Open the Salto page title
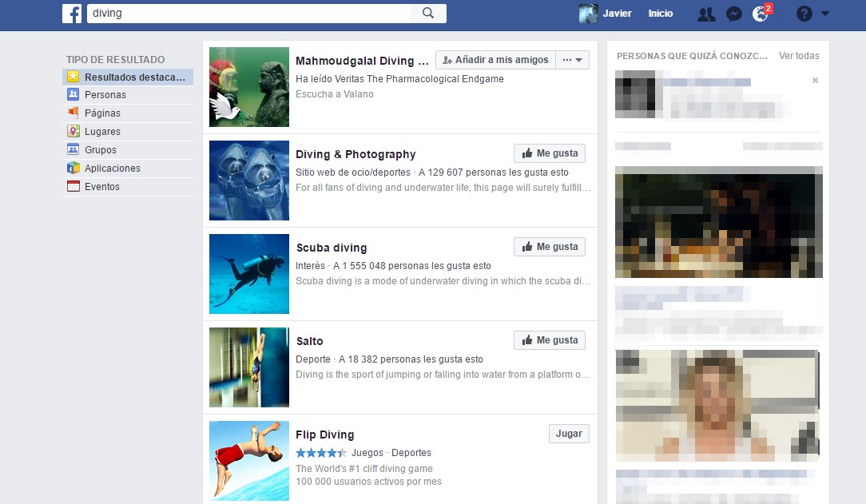The height and width of the screenshot is (504, 866). pyautogui.click(x=309, y=341)
